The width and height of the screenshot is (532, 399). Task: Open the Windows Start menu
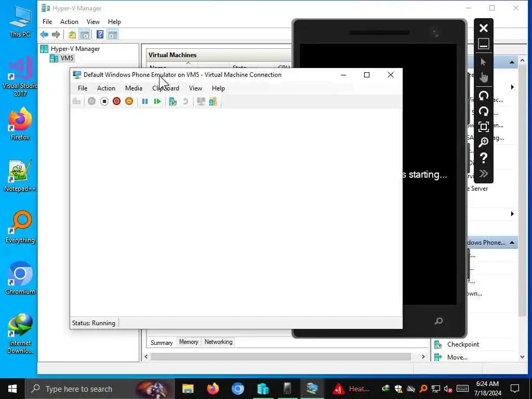click(12, 389)
